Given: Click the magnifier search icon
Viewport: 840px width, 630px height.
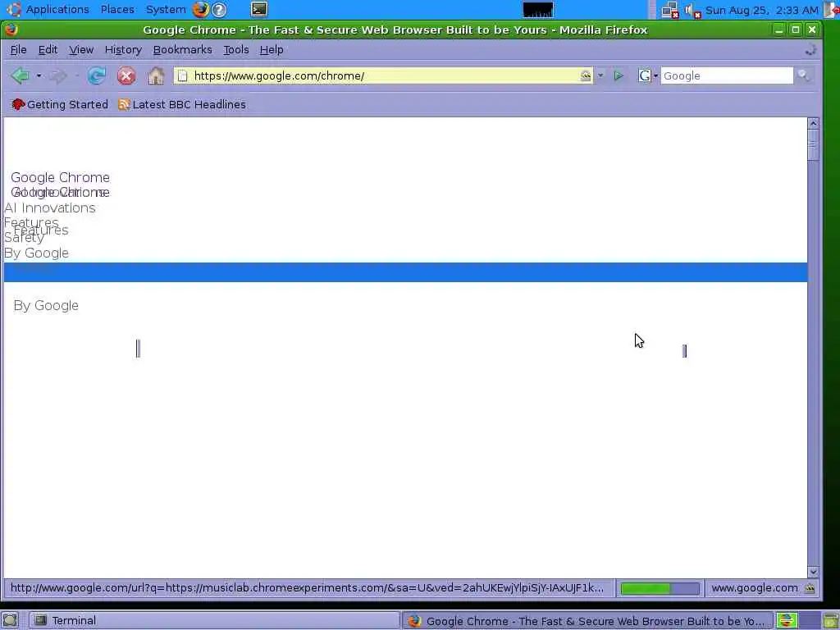Looking at the screenshot, I should click(802, 75).
